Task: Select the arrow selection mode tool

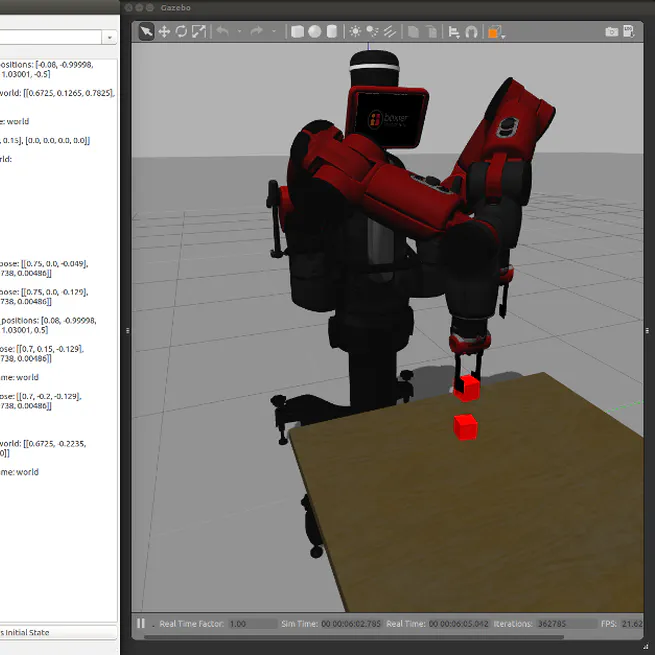Action: [146, 32]
